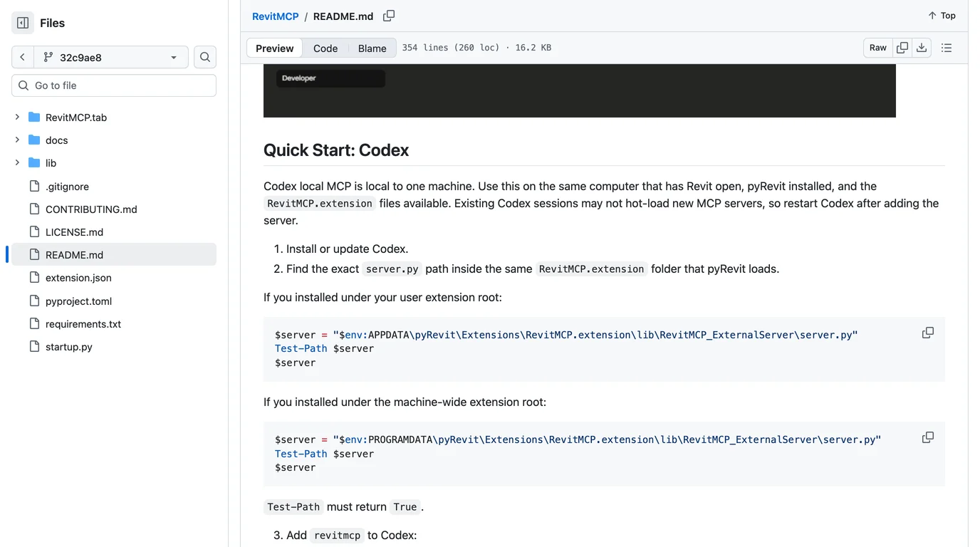Screen dimensions: 980x547
Task: Copy the PROGRAMDATA server code block
Action: (928, 437)
